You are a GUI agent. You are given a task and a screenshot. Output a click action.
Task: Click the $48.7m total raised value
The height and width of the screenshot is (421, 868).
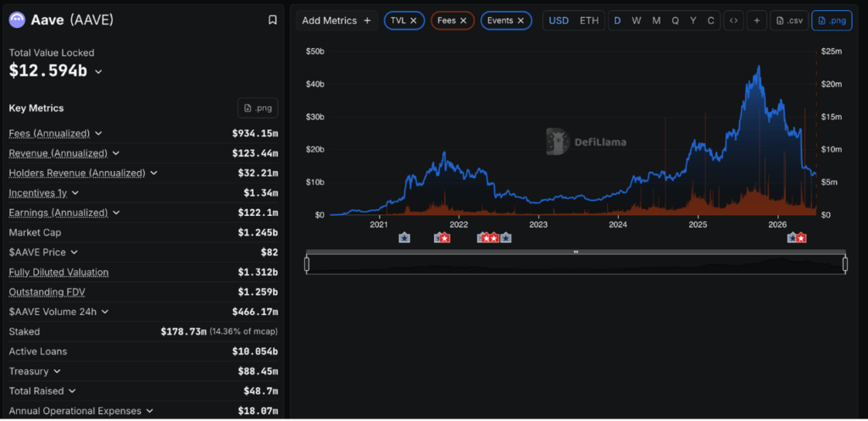pos(261,391)
